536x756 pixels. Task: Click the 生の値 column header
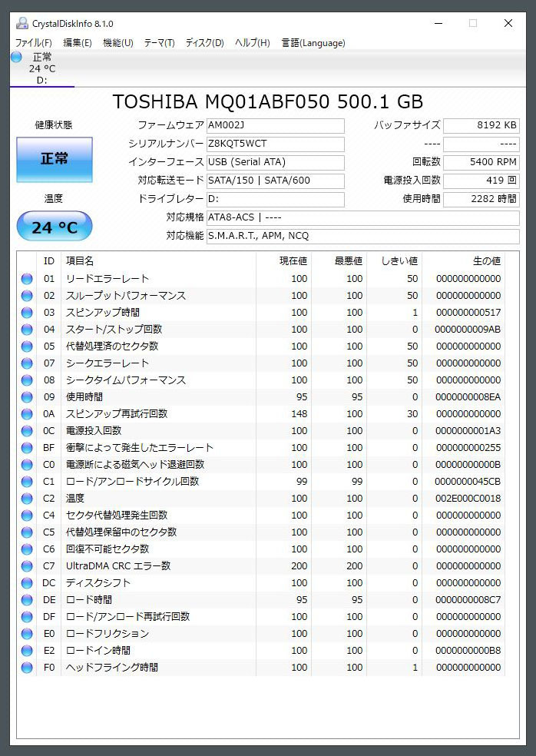(x=464, y=261)
